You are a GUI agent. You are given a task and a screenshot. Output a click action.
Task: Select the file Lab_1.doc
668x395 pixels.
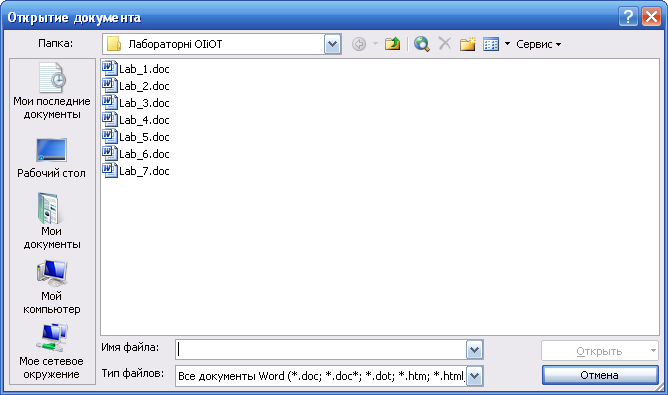coord(136,69)
